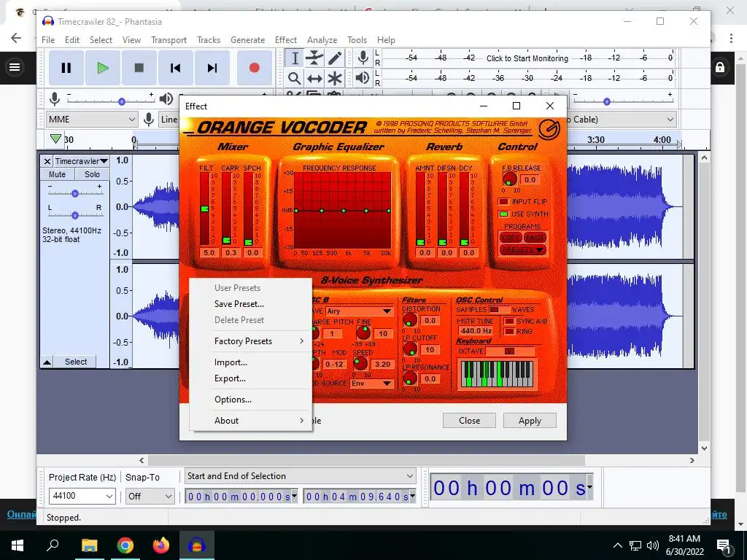Viewport: 747px width, 560px height.
Task: Click the vocoder PASTE program button
Action: click(x=535, y=237)
